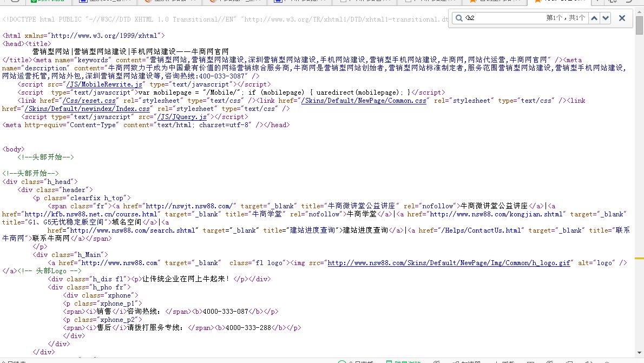
Task: Click the vertical scrollbar thumb
Action: [639, 25]
